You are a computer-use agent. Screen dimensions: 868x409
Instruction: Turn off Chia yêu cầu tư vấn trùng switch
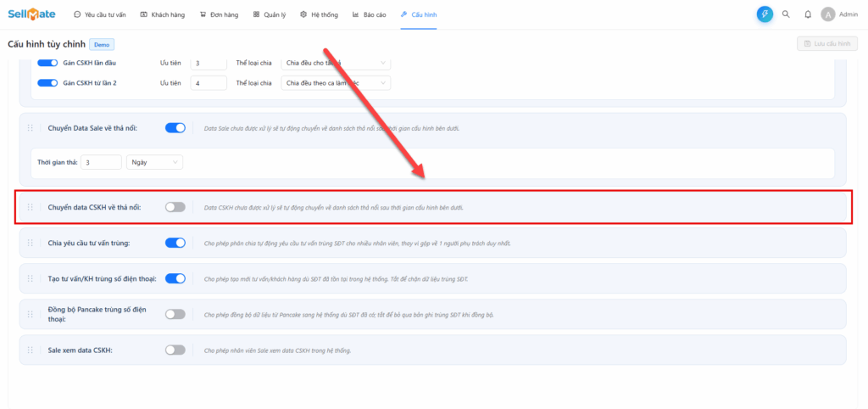pos(175,243)
